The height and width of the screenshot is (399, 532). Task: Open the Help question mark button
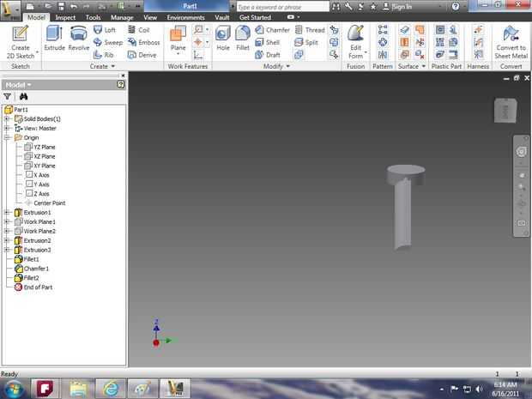[456, 7]
